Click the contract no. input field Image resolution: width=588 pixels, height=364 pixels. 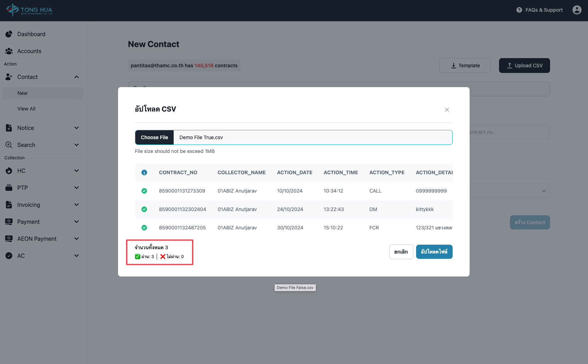(510, 132)
